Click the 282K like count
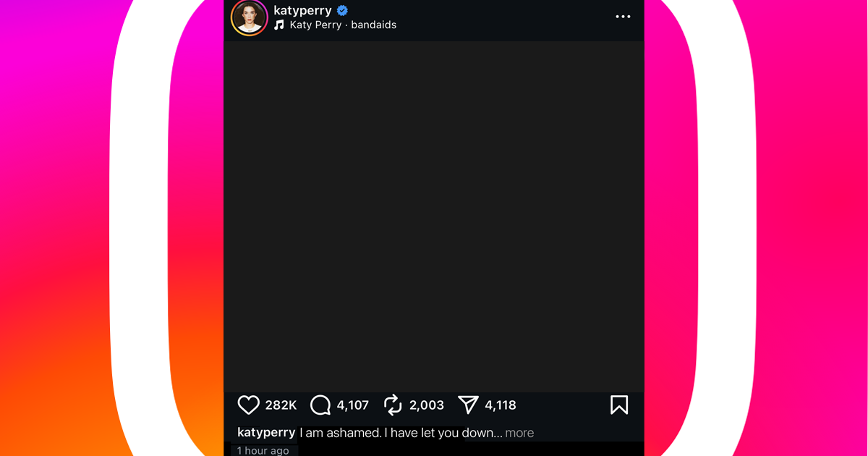Image resolution: width=868 pixels, height=456 pixels. (x=282, y=405)
